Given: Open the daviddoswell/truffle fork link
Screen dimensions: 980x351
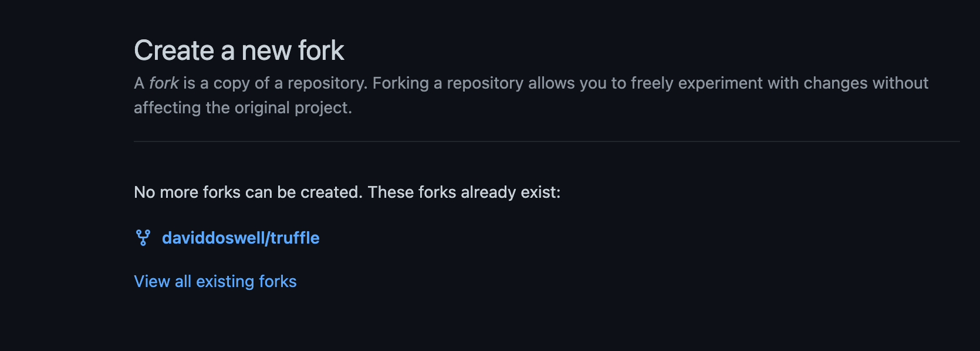Looking at the screenshot, I should (x=241, y=238).
